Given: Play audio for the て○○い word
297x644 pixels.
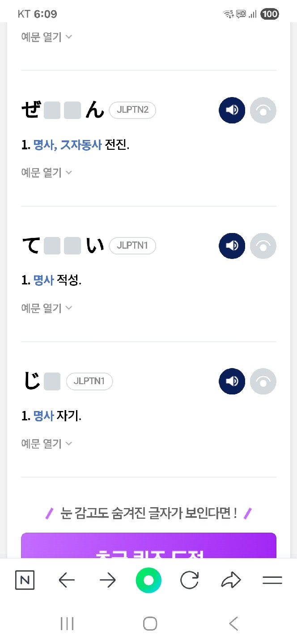Looking at the screenshot, I should tap(232, 246).
